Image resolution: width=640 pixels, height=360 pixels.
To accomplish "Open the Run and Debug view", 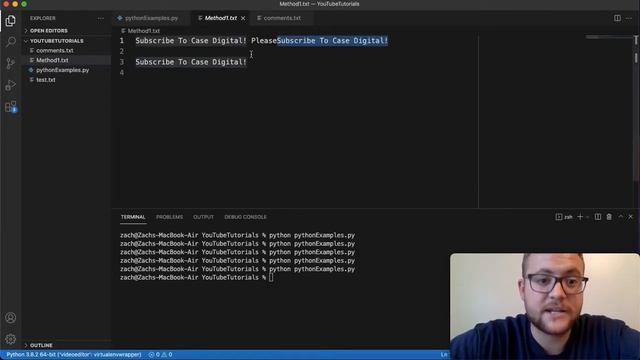I will coord(11,85).
